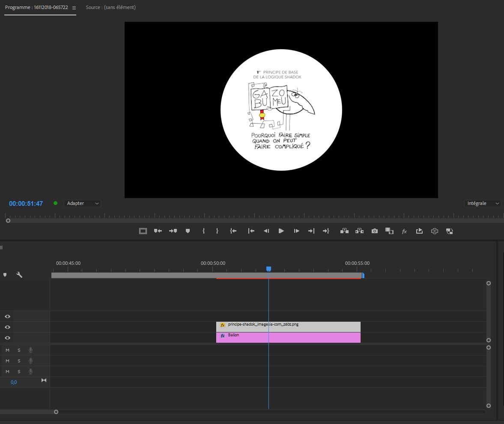Click the 0,0 master volume value
The height and width of the screenshot is (424, 504).
coord(14,382)
